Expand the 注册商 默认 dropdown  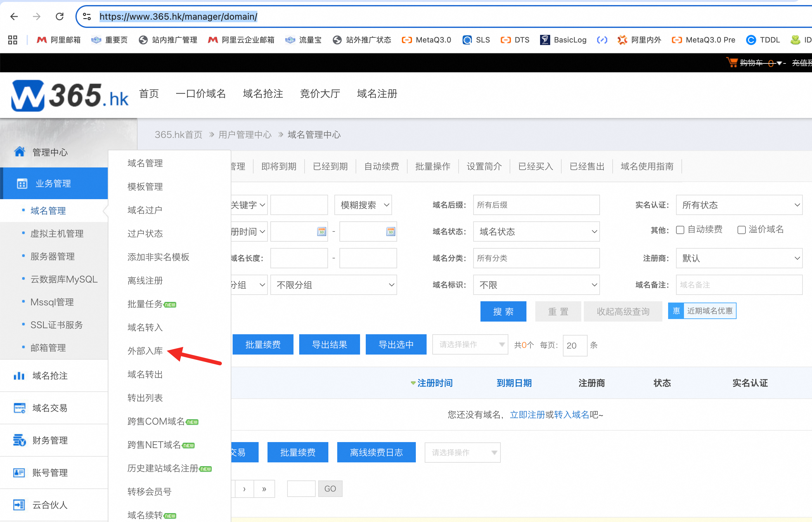(x=739, y=258)
